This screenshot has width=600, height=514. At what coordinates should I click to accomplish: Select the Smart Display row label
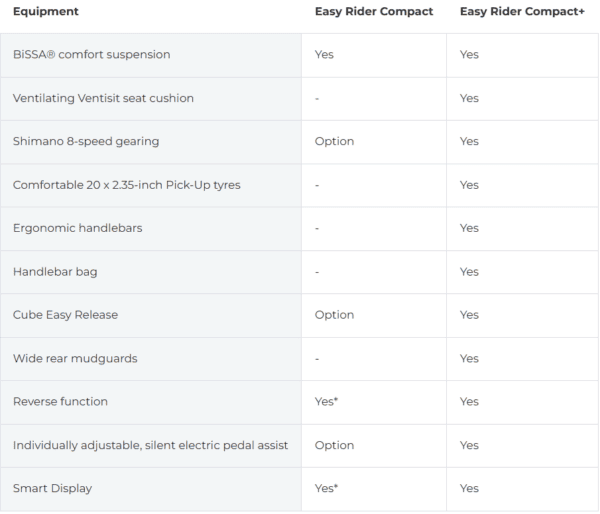coord(52,489)
